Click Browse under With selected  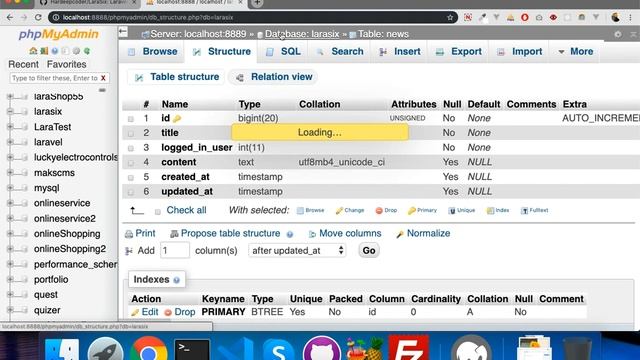click(311, 210)
